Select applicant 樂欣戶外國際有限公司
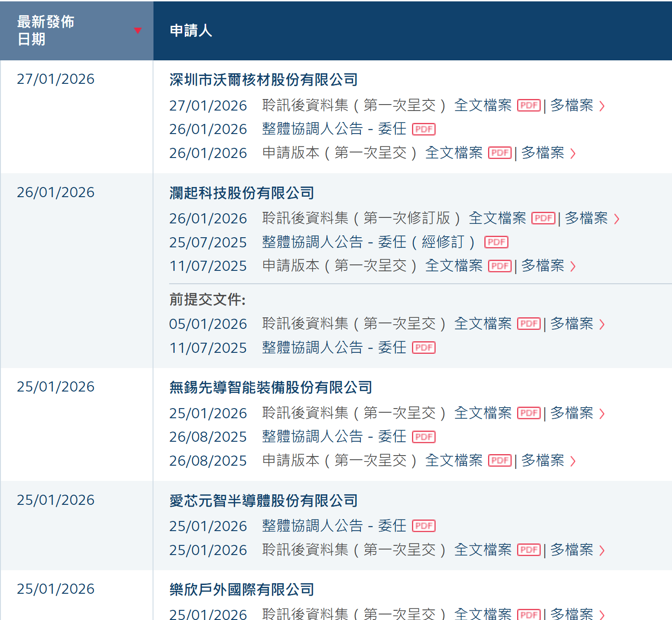 click(242, 589)
